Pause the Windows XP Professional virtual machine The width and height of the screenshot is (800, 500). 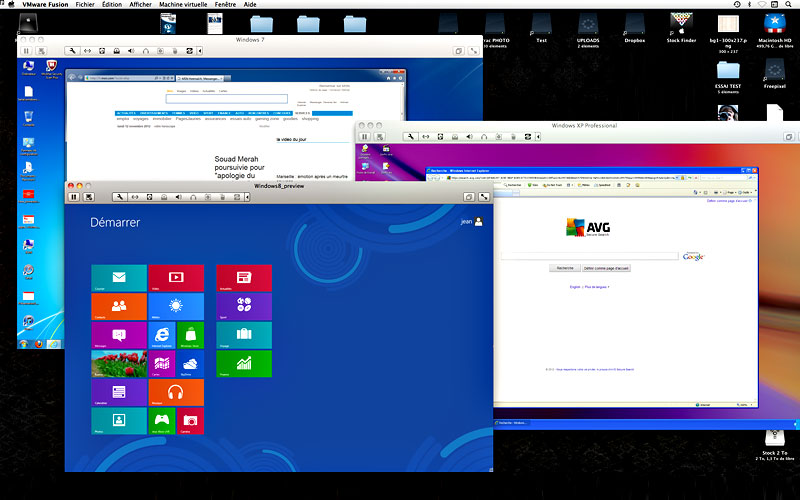[364, 137]
